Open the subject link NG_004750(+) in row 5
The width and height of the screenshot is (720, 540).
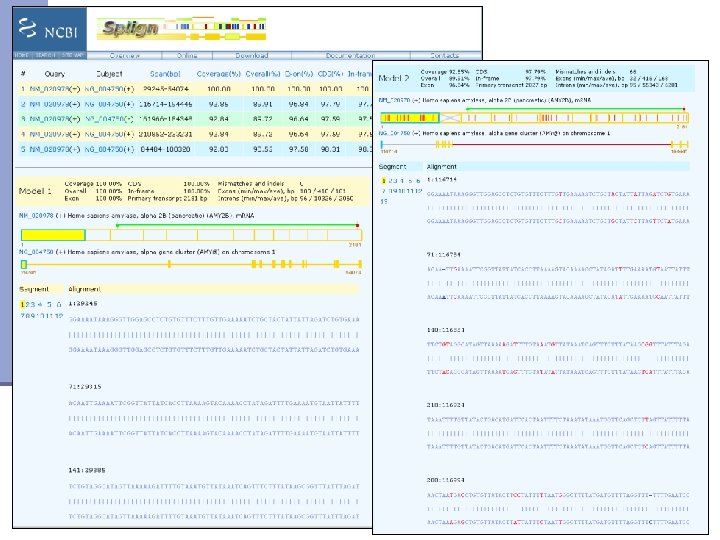109,149
